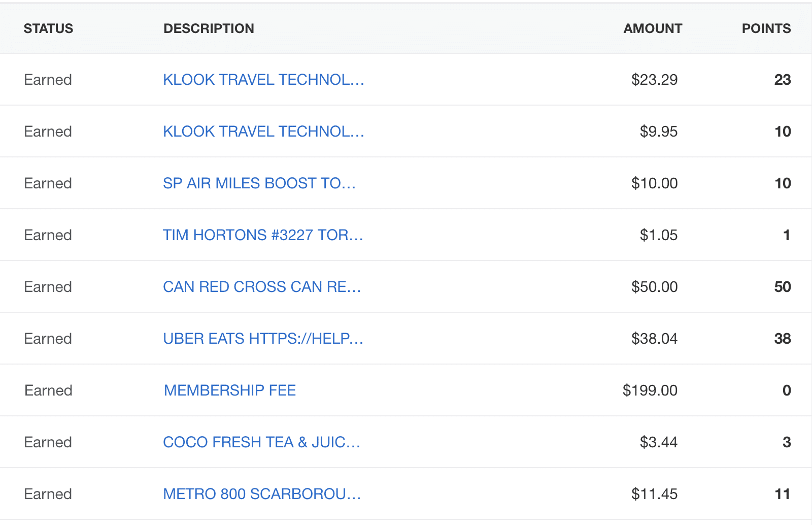
Task: View the METRO 800 SCARBOROU transaction
Action: (x=262, y=494)
